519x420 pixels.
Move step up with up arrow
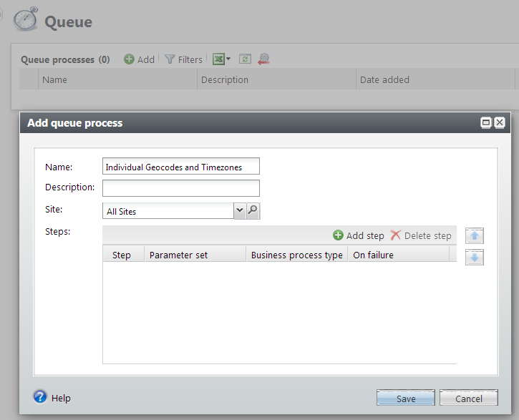tap(474, 236)
